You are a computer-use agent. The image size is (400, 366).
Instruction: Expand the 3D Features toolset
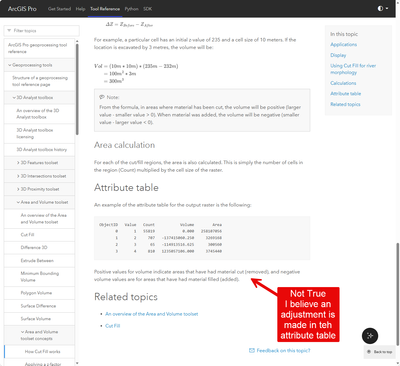coord(18,163)
